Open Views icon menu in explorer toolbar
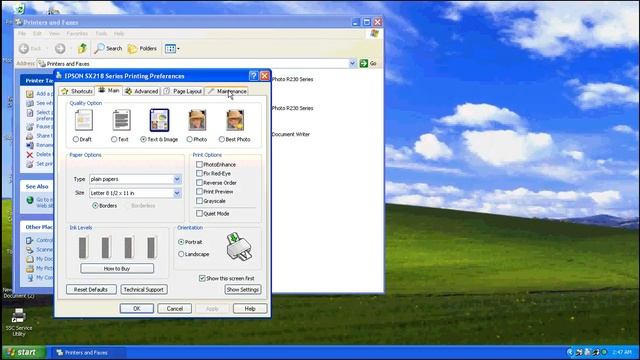The image size is (640, 360). [172, 49]
